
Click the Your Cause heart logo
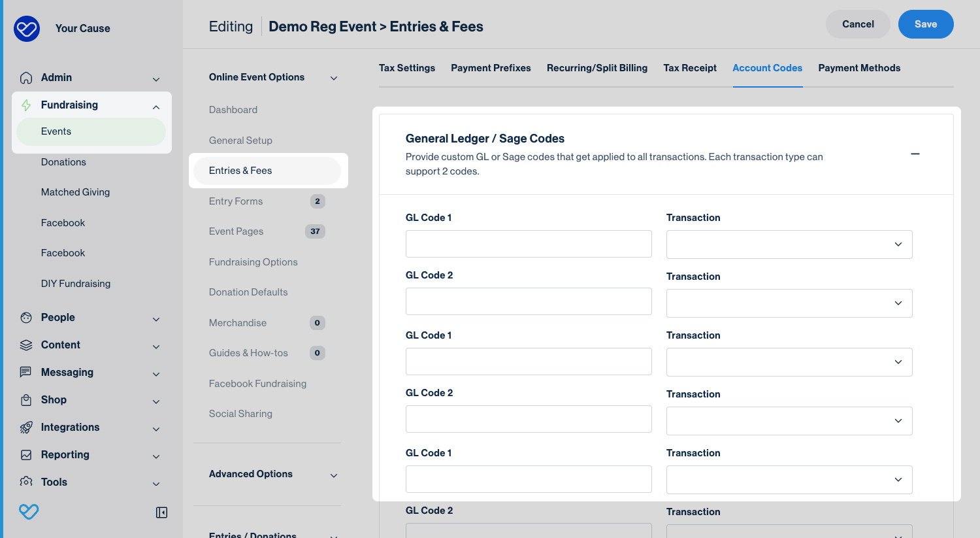27,29
